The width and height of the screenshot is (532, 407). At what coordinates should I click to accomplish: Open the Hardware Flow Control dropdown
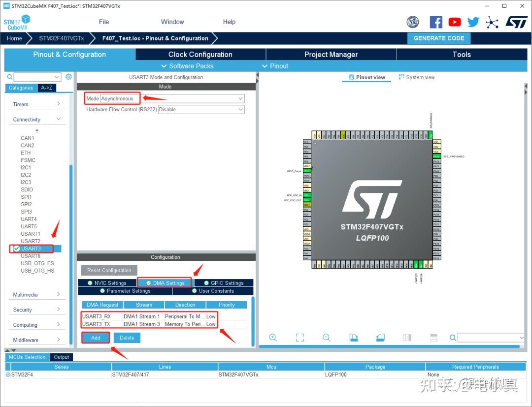point(241,109)
